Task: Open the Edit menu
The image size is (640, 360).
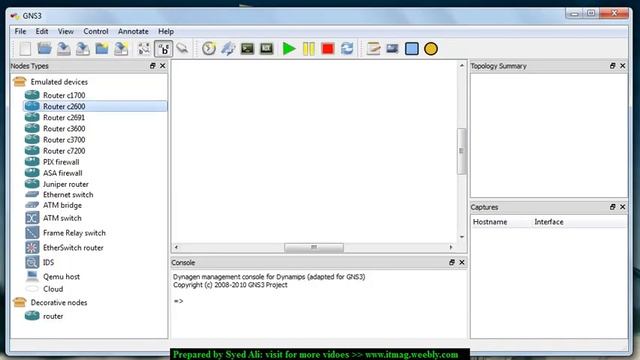Action: pyautogui.click(x=42, y=31)
